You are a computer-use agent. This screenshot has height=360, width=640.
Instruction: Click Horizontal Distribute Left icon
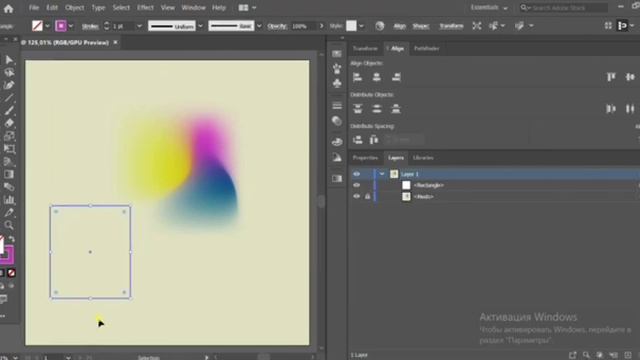(611, 109)
